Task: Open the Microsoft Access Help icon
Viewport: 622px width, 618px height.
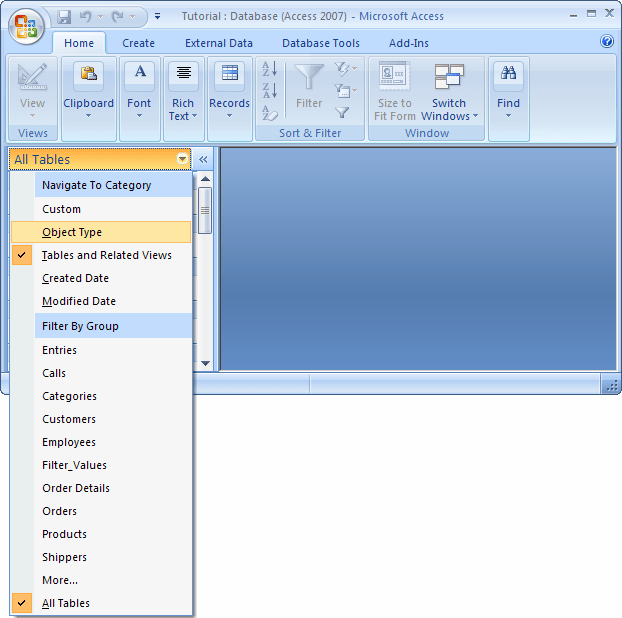Action: (x=607, y=41)
